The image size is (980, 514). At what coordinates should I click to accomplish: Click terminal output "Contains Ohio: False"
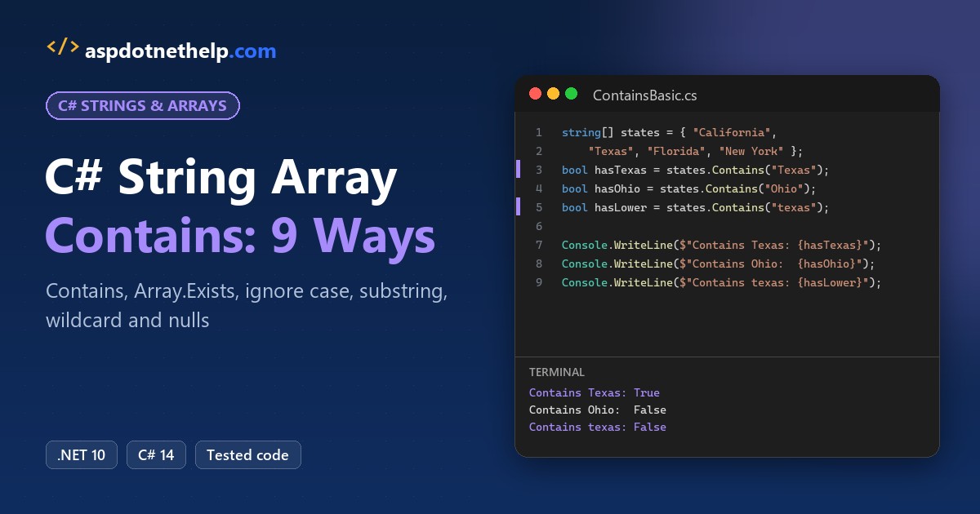click(598, 410)
